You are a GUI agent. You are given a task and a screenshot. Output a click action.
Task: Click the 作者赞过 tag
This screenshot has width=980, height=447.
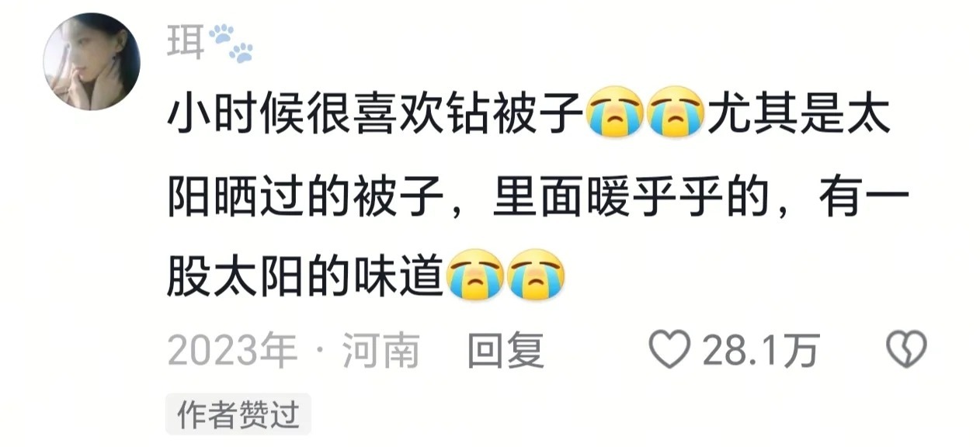238,414
